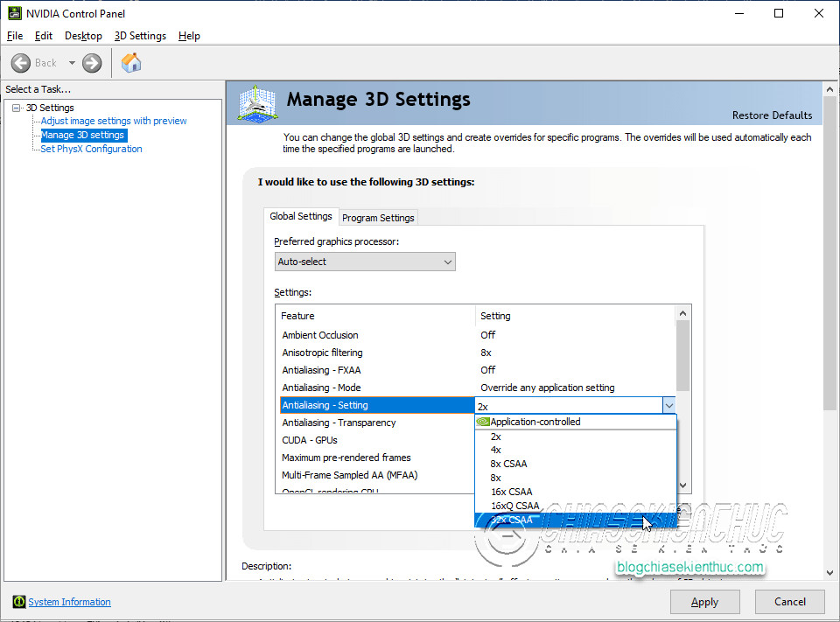Select 8x CSAA antialiasing option
This screenshot has width=840, height=622.
tap(508, 464)
